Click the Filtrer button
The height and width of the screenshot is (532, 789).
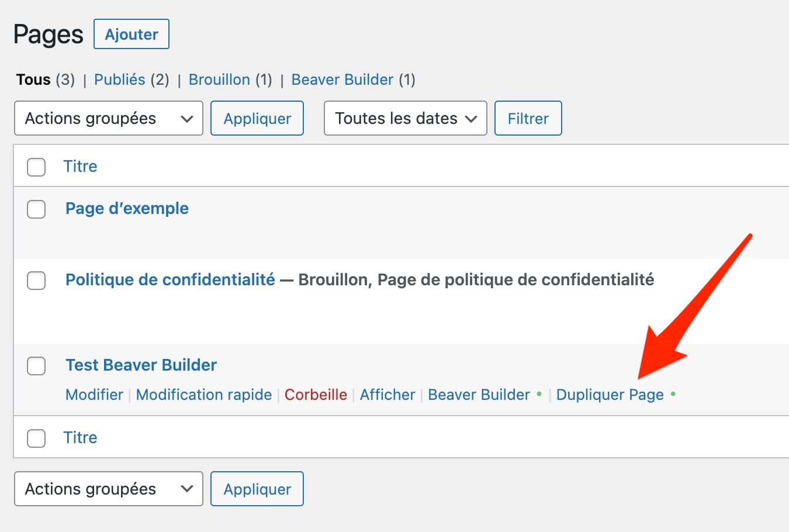528,118
